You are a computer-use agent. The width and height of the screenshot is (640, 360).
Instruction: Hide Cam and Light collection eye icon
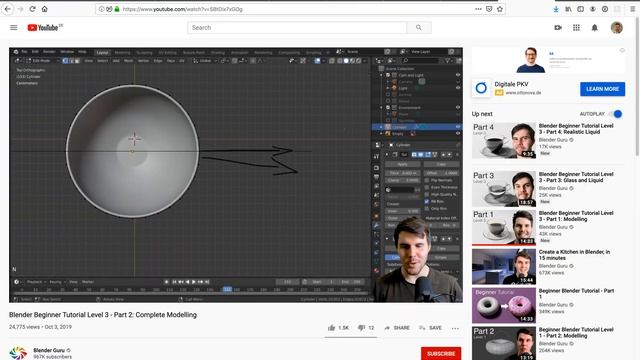458,75
